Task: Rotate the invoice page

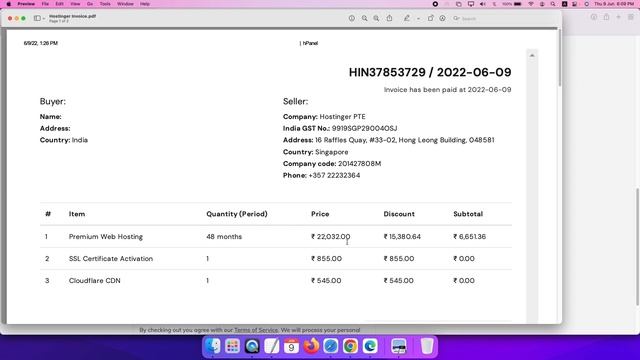Action: coord(430,18)
